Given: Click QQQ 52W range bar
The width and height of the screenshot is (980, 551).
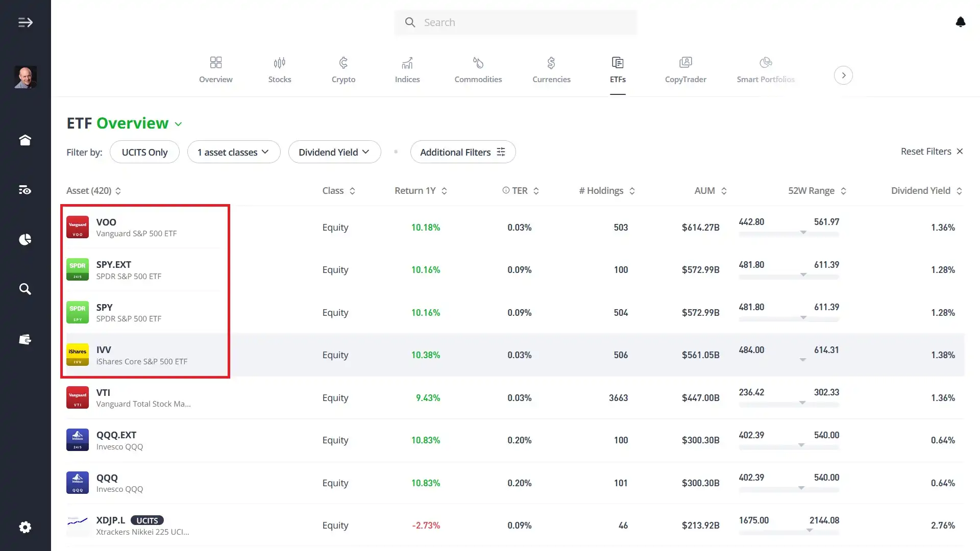Looking at the screenshot, I should (x=789, y=489).
